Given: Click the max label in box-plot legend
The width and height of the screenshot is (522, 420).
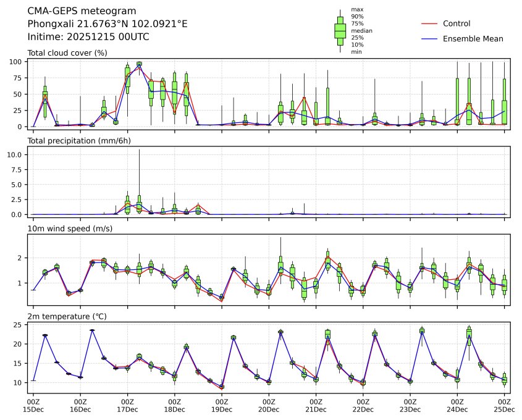Looking at the screenshot, I should click(356, 9).
